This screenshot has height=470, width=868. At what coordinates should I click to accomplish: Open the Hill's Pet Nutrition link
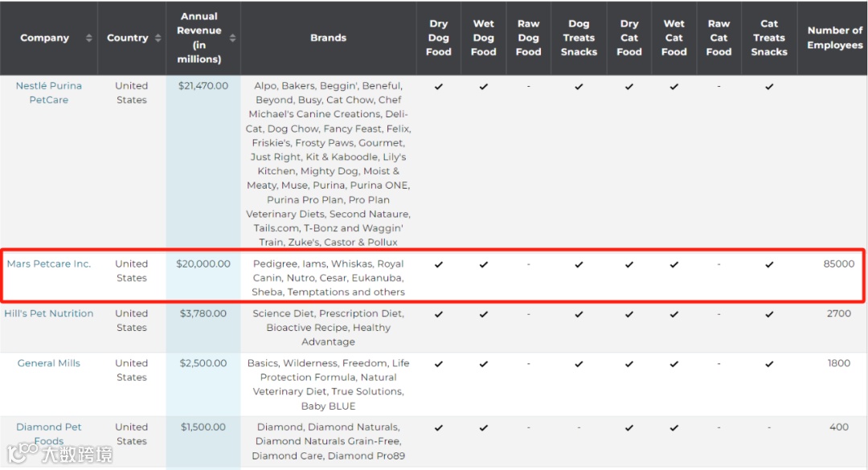click(49, 313)
